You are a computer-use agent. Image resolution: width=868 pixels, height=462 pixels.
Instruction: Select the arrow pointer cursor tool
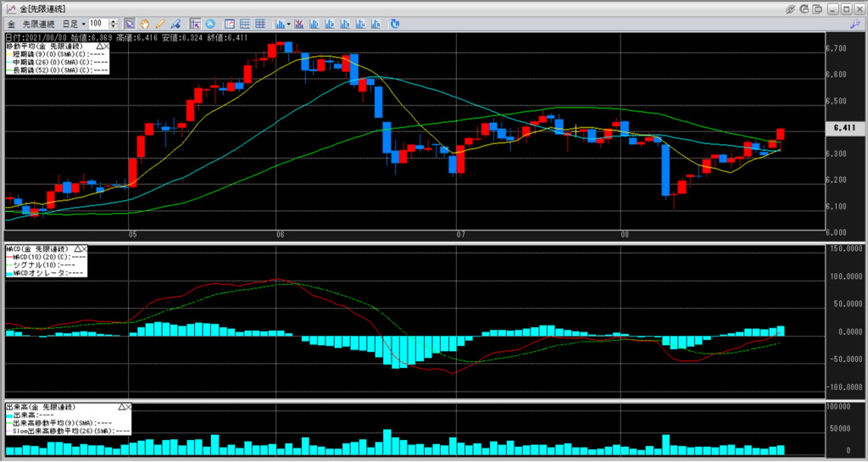(130, 23)
